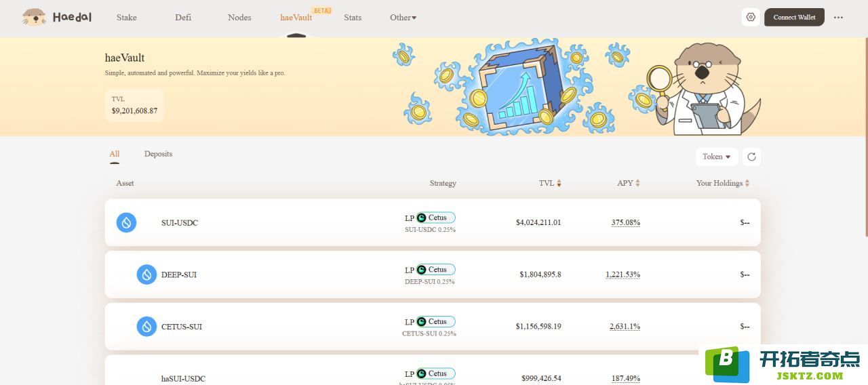This screenshot has width=868, height=385.
Task: Open the haSUI-USDC vault row
Action: click(x=433, y=370)
